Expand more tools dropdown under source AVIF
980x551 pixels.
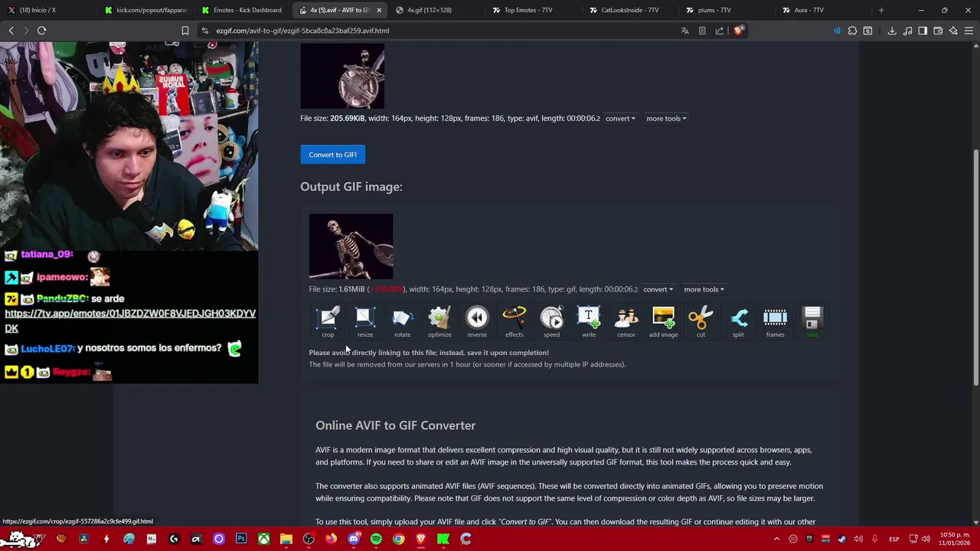666,119
